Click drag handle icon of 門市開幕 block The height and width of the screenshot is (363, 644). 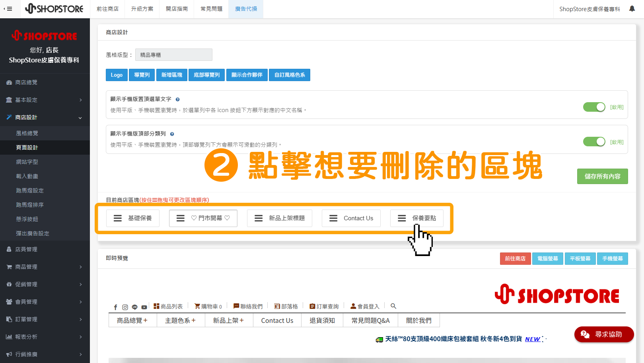click(181, 218)
